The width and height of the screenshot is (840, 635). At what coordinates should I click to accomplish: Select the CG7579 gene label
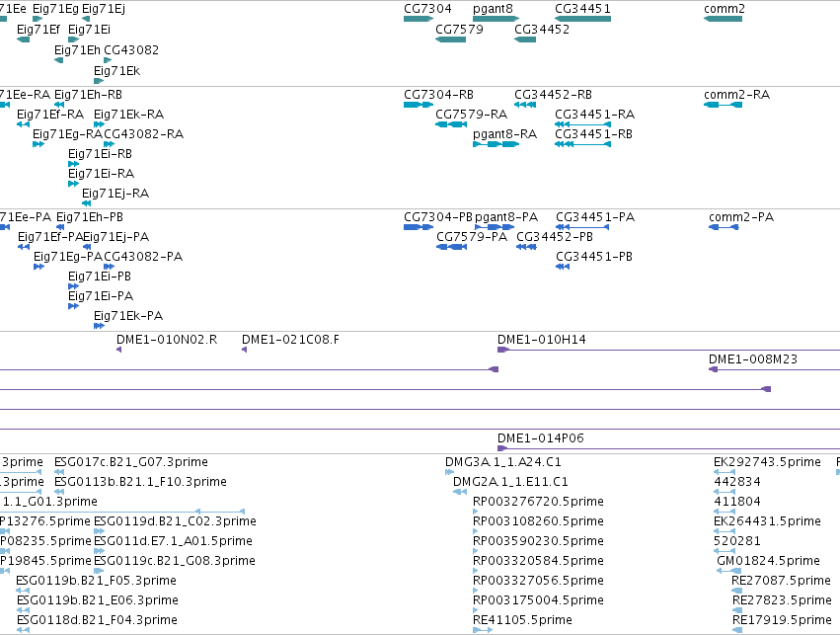(459, 30)
